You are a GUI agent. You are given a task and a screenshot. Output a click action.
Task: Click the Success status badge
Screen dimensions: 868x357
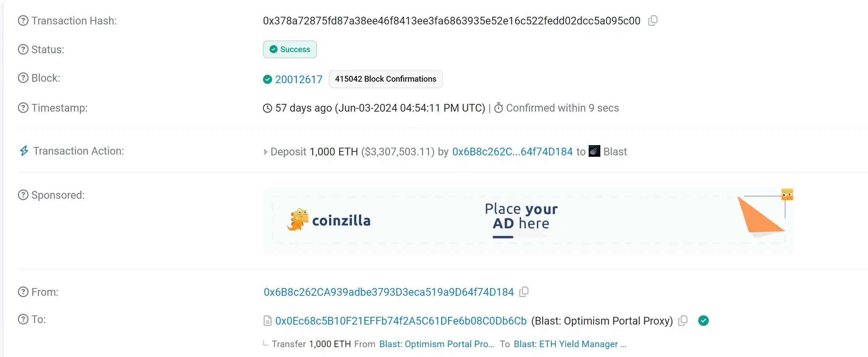point(290,49)
